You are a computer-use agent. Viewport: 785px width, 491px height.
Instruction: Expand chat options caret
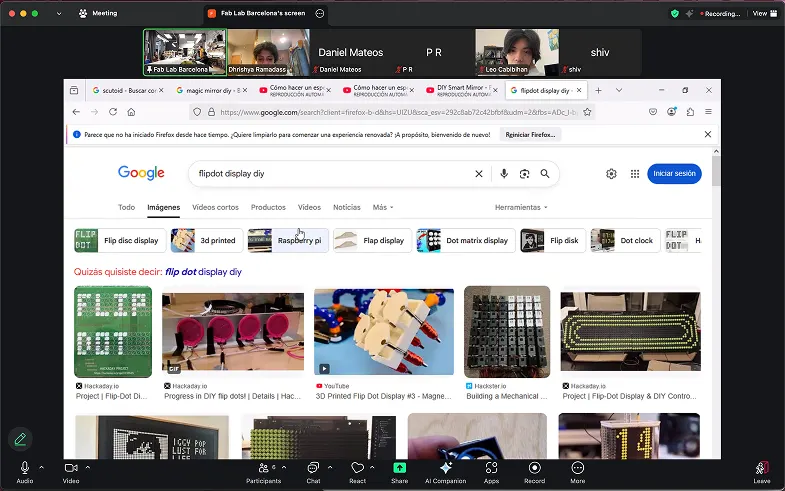point(330,467)
